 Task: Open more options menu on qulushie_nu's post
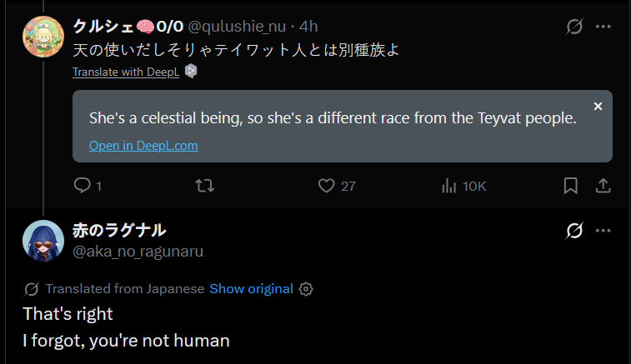point(603,27)
